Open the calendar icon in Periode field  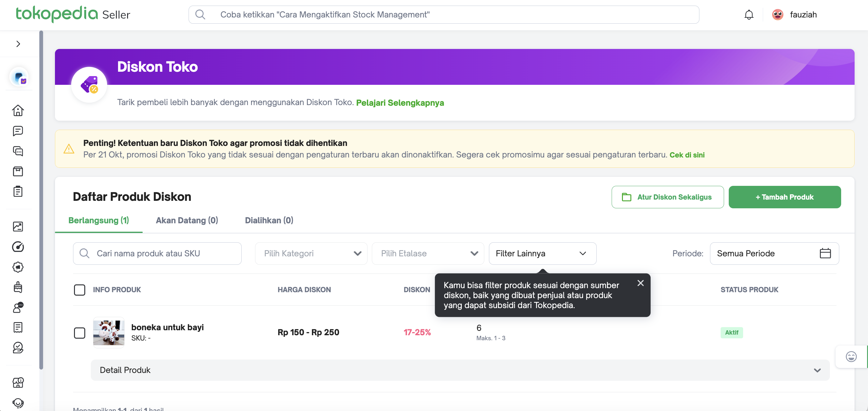coord(825,254)
